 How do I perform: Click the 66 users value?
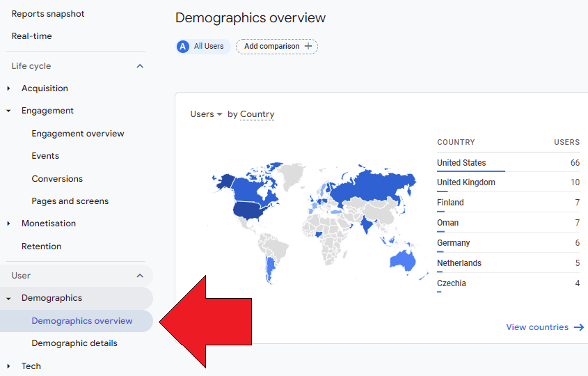(x=575, y=163)
